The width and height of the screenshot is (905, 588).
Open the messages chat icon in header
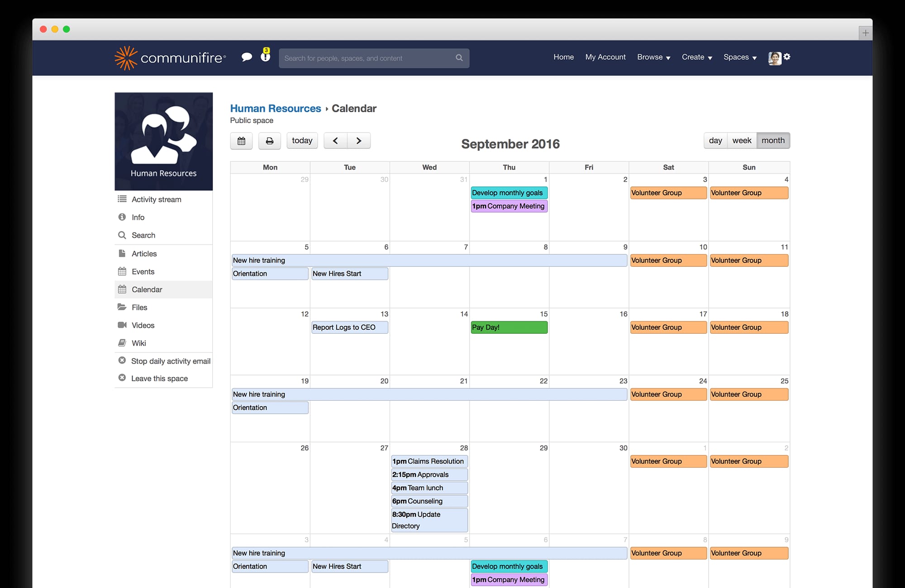click(247, 57)
